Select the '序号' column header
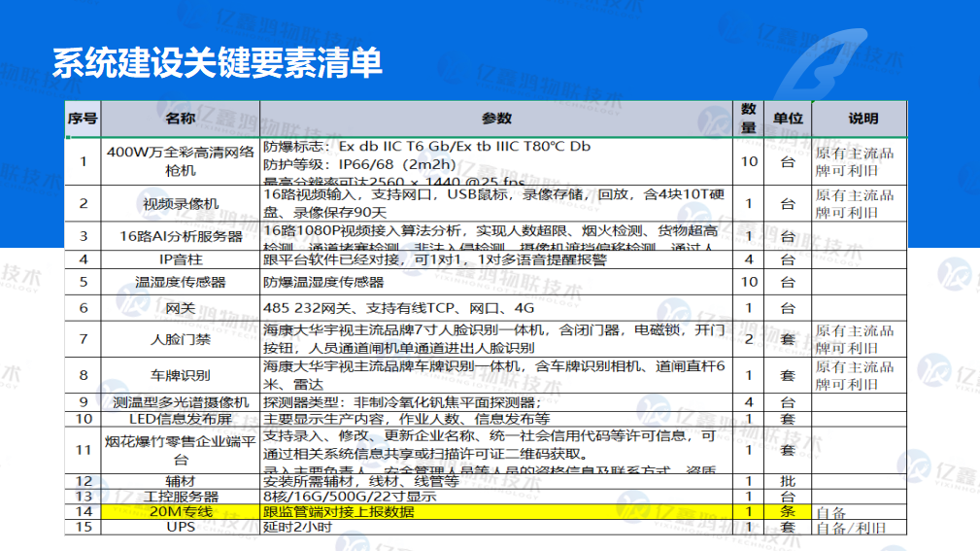The width and height of the screenshot is (980, 551). 83,119
